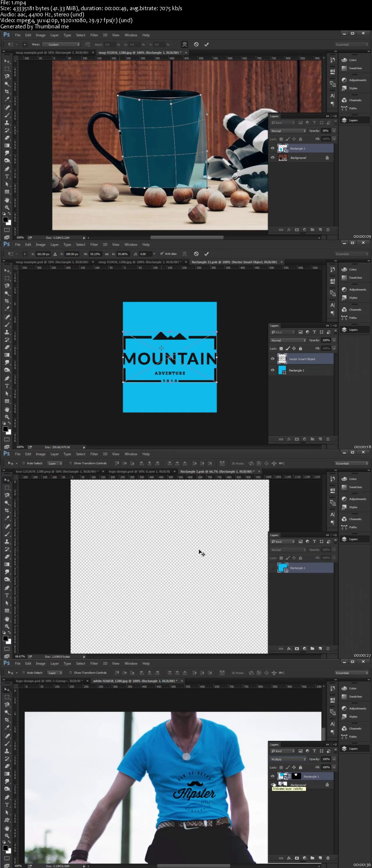Click the W 55.13% width field
The height and width of the screenshot is (868, 372).
coord(95,254)
